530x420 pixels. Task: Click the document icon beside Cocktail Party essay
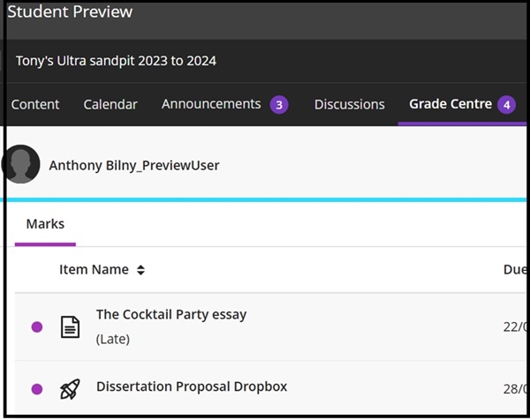(x=70, y=326)
